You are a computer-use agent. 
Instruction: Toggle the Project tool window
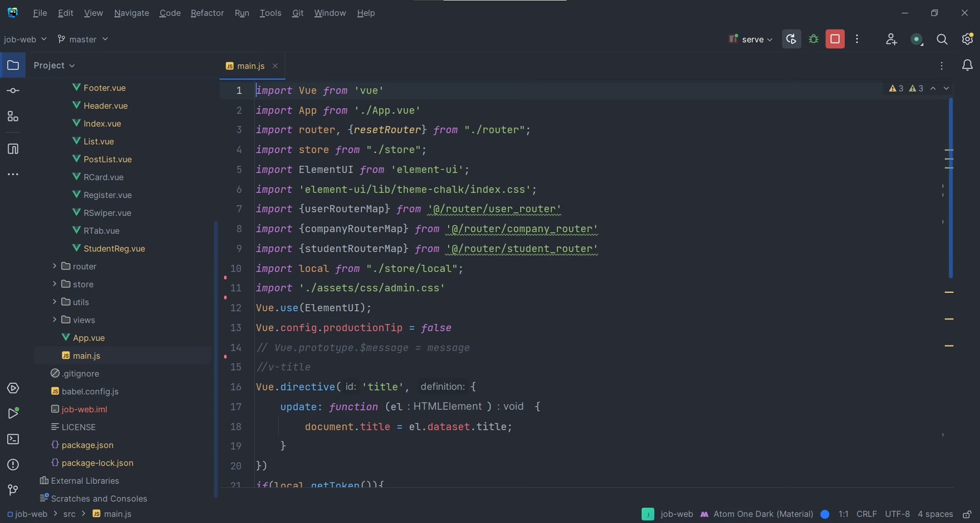click(x=13, y=65)
